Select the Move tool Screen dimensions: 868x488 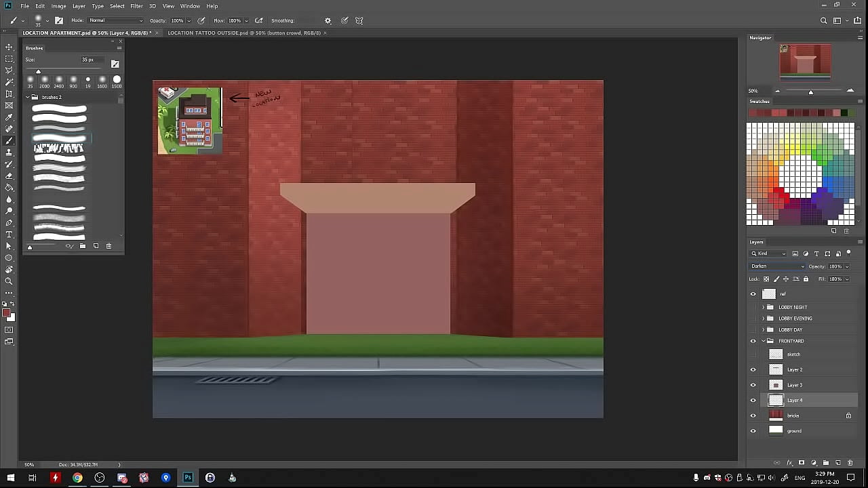[9, 47]
